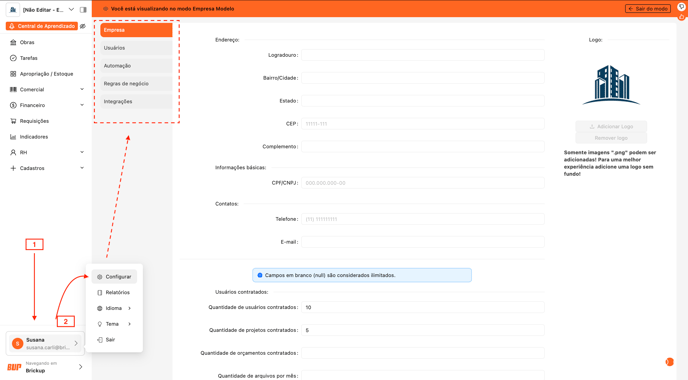Click the Sair logout icon

(100, 340)
